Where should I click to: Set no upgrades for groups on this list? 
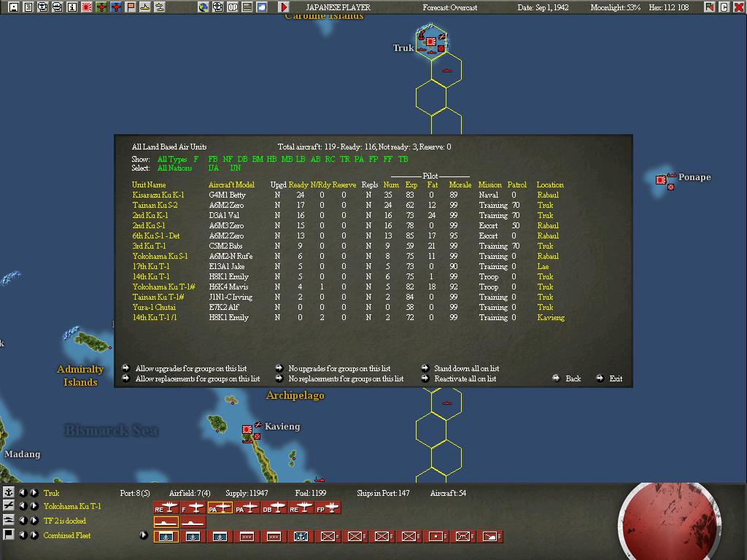[x=339, y=368]
